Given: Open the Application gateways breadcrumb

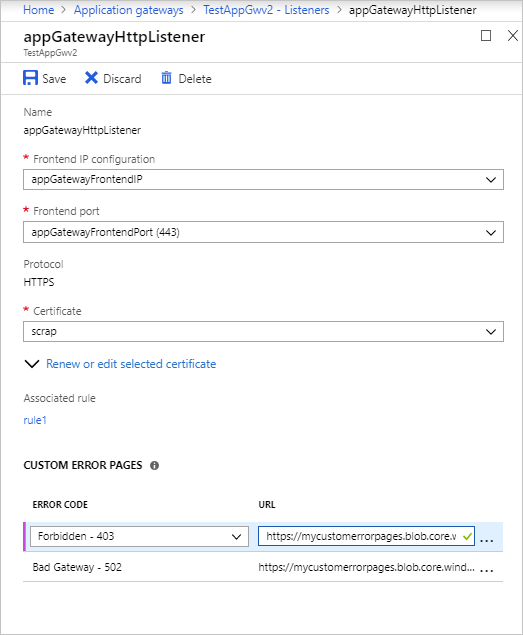Looking at the screenshot, I should (x=128, y=10).
